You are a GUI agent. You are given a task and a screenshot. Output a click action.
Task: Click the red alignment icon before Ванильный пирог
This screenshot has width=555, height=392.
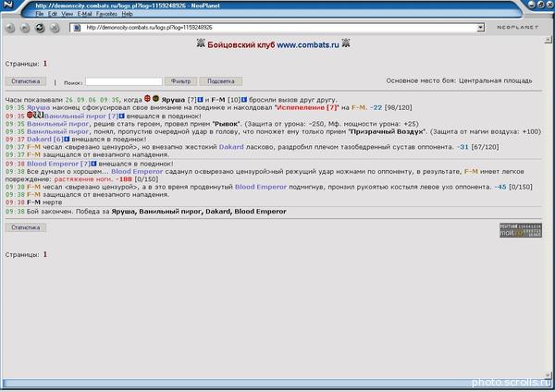pyautogui.click(x=30, y=115)
